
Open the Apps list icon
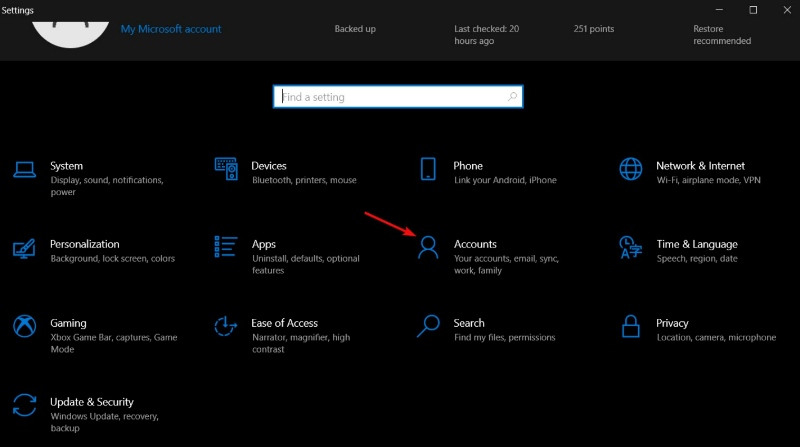point(226,246)
